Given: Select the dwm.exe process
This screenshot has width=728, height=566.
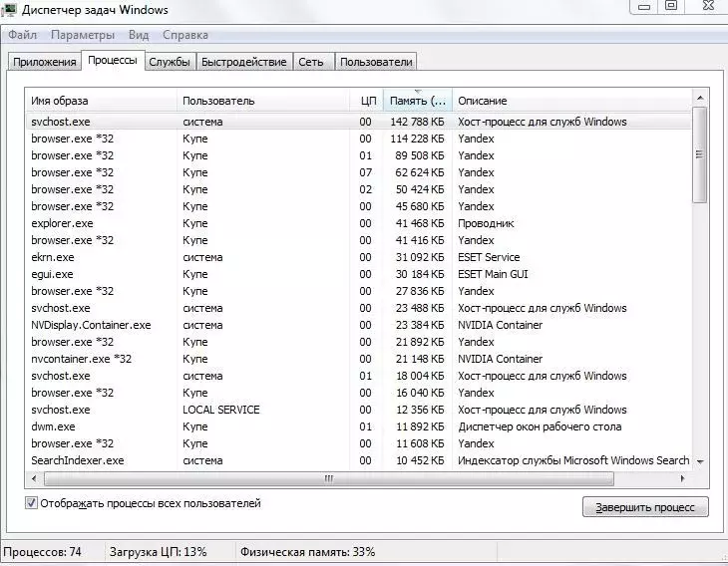Looking at the screenshot, I should tap(358, 426).
